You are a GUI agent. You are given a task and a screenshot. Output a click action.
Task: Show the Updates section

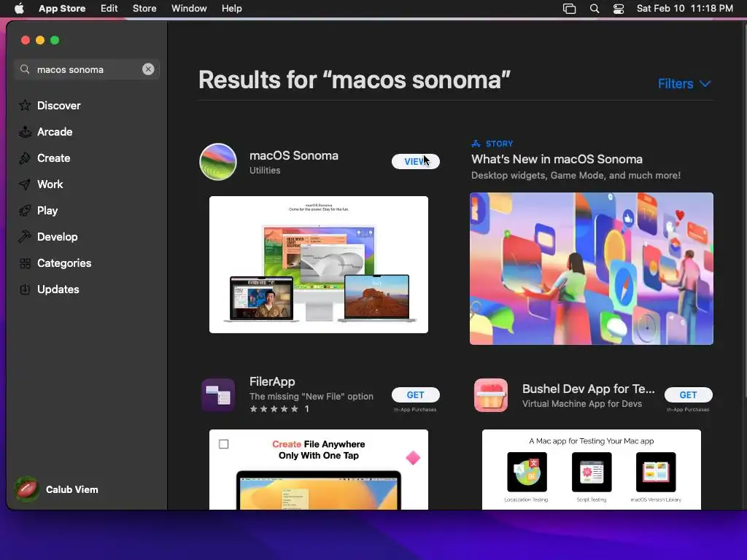click(87, 289)
